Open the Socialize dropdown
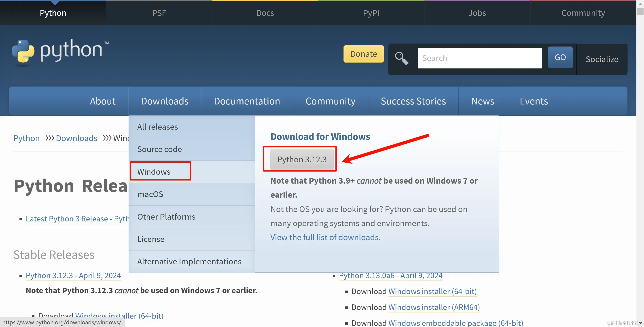 (602, 59)
